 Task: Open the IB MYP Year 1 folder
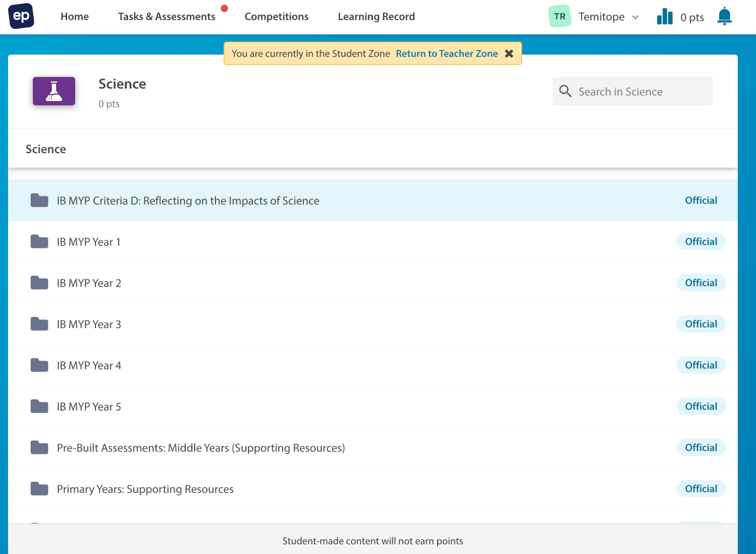(88, 242)
